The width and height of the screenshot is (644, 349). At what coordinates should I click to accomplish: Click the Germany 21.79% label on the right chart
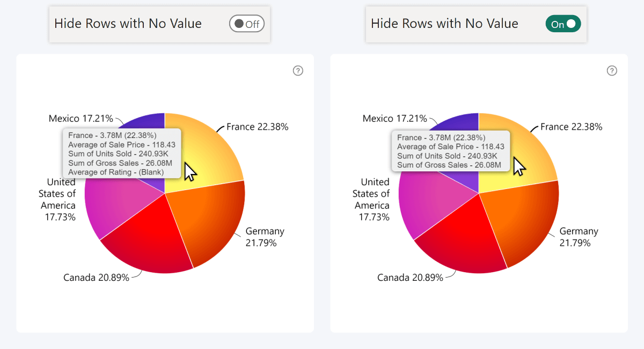tap(579, 237)
